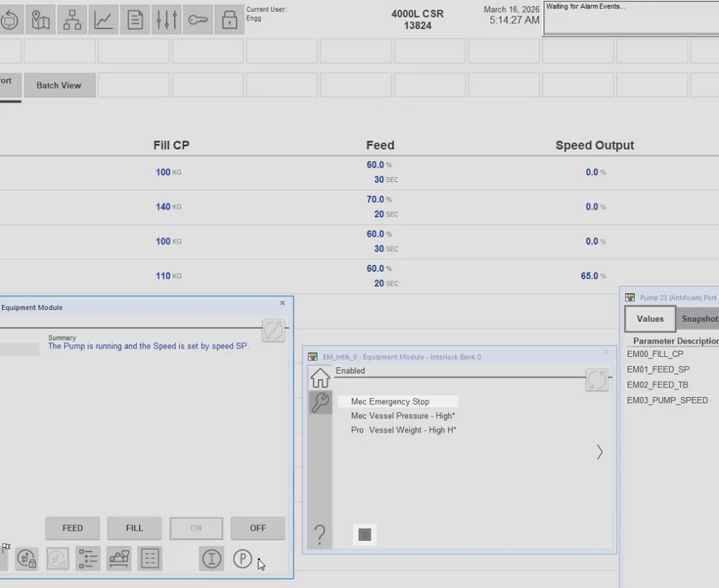The width and height of the screenshot is (719, 588).
Task: Click the home icon in the Interlock Bank dialog
Action: point(320,377)
